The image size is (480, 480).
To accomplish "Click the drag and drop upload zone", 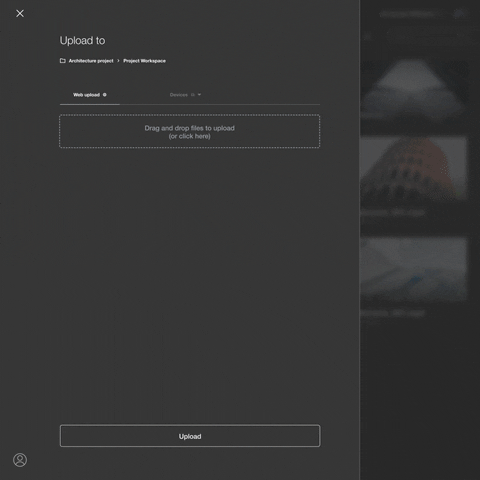I will click(x=190, y=131).
